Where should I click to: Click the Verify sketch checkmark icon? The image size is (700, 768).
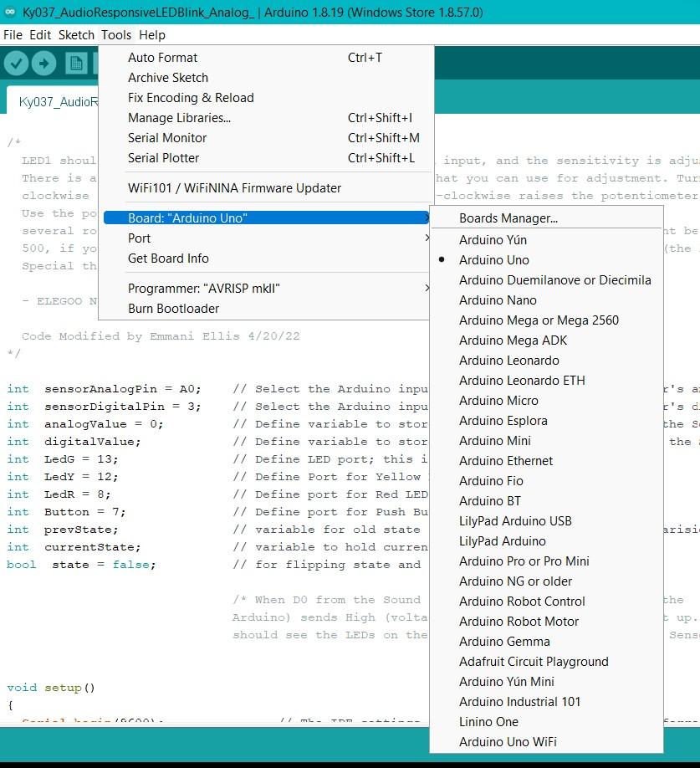16,64
